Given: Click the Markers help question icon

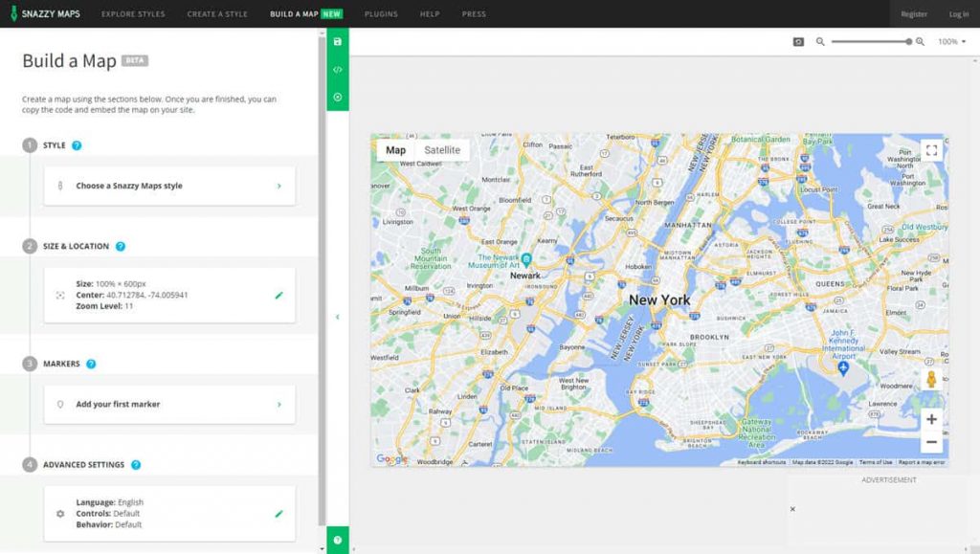Looking at the screenshot, I should click(x=91, y=364).
